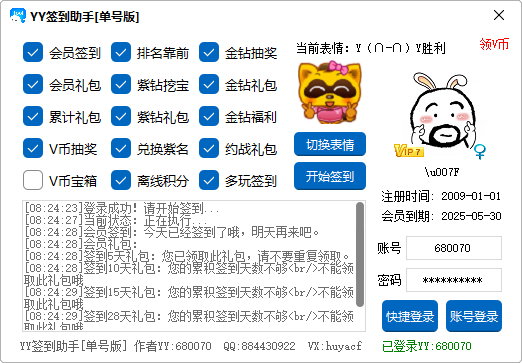Screen dimensions: 522x363
Task: Click log line 签到10天礼包
Action: coord(189,274)
